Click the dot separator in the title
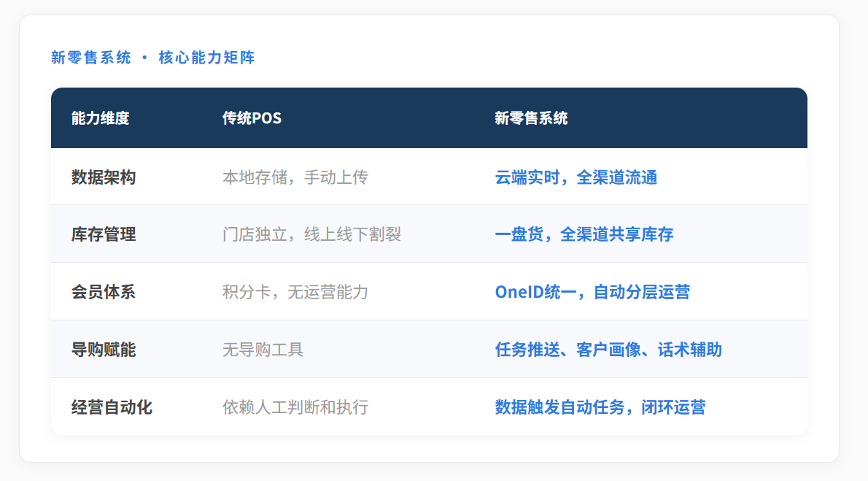The image size is (868, 481). [144, 58]
